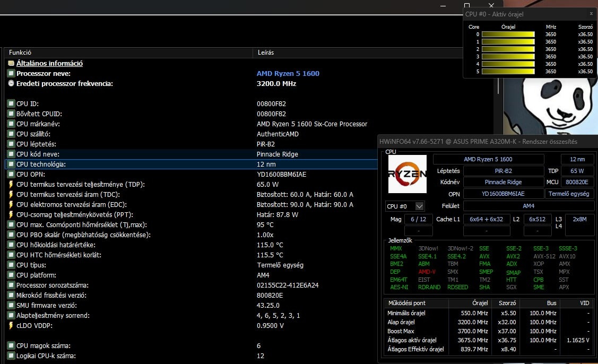Viewport: 598px width, 364px height.
Task: Click the Működési pont column header
Action: pyautogui.click(x=416, y=303)
